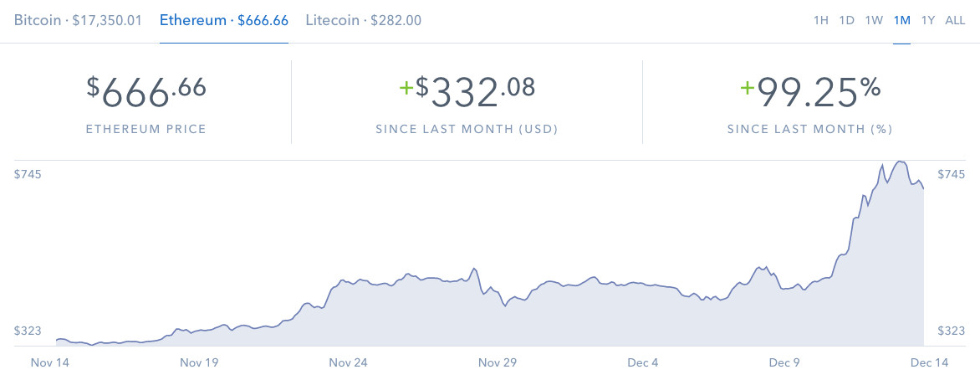Switch chart to 1D range
This screenshot has width=980, height=380.
[x=846, y=20]
